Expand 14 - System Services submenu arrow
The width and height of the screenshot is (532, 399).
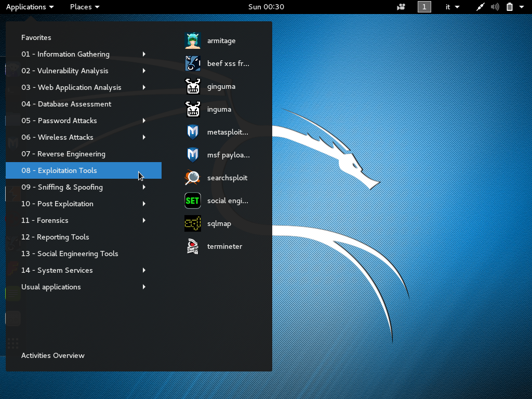[144, 270]
